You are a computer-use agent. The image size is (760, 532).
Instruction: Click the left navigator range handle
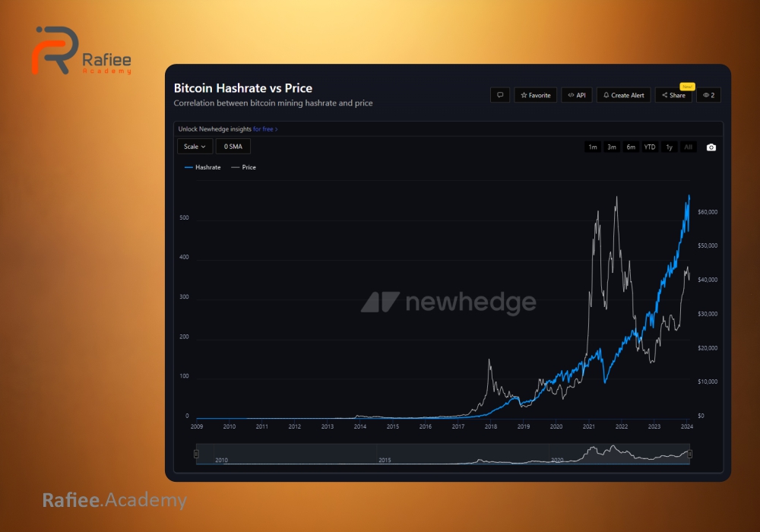(x=196, y=454)
